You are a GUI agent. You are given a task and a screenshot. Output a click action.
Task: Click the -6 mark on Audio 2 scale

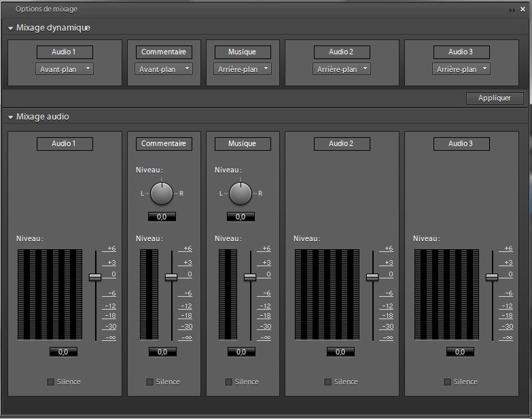tap(389, 293)
